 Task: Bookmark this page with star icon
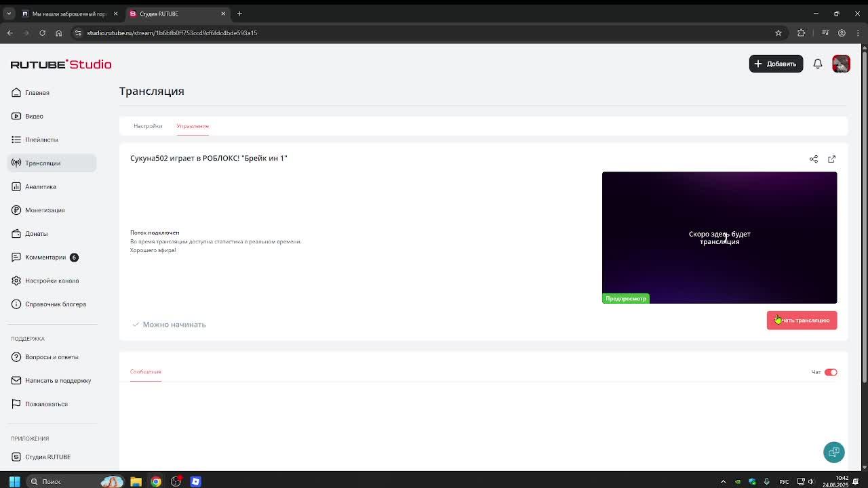(778, 33)
